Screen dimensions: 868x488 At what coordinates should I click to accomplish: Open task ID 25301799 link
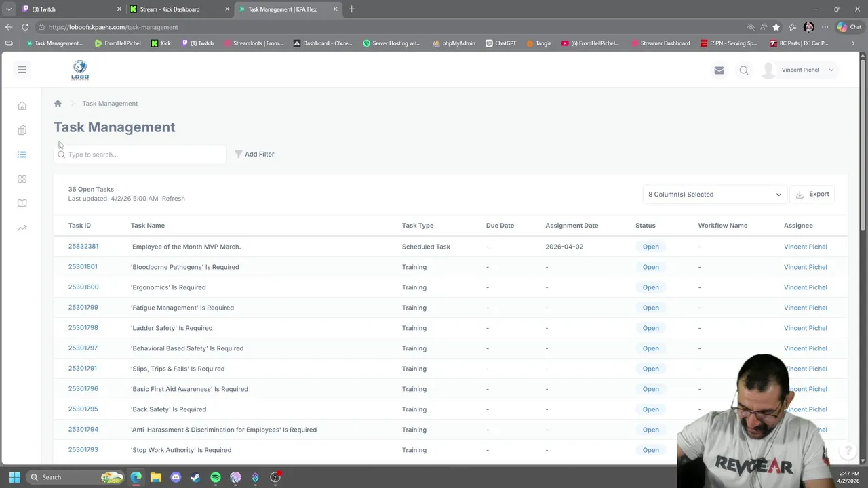(83, 307)
